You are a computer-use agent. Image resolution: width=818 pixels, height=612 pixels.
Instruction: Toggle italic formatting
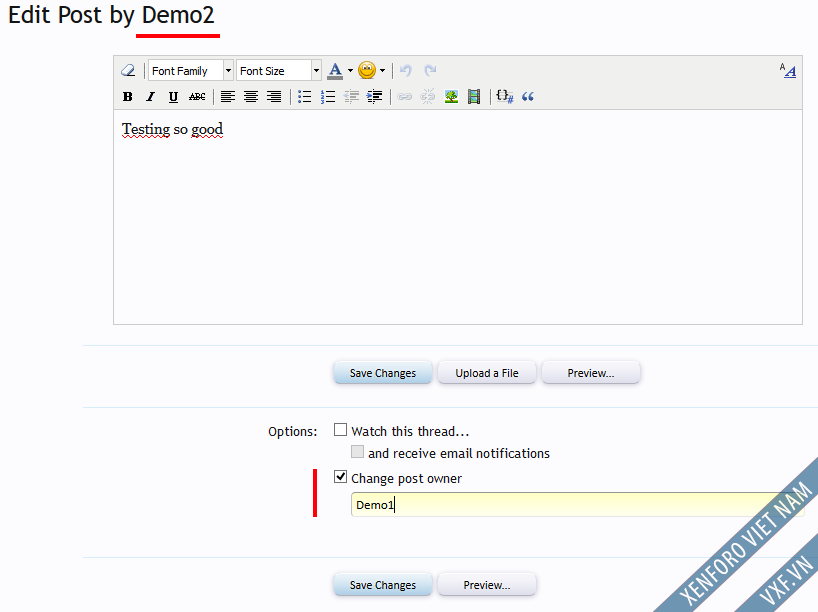(x=151, y=97)
